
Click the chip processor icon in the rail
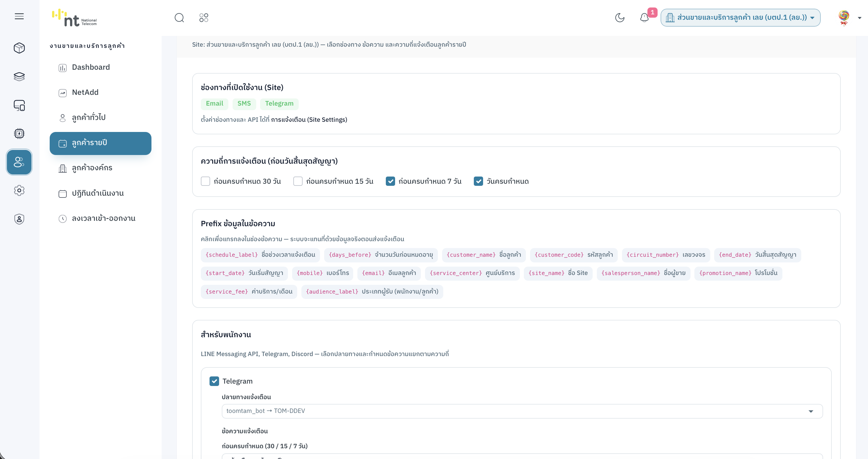[x=19, y=134]
